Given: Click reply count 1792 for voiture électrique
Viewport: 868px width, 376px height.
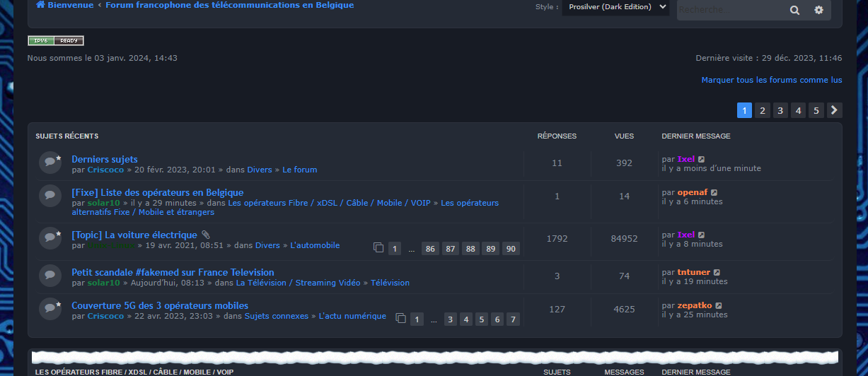Looking at the screenshot, I should tap(557, 239).
